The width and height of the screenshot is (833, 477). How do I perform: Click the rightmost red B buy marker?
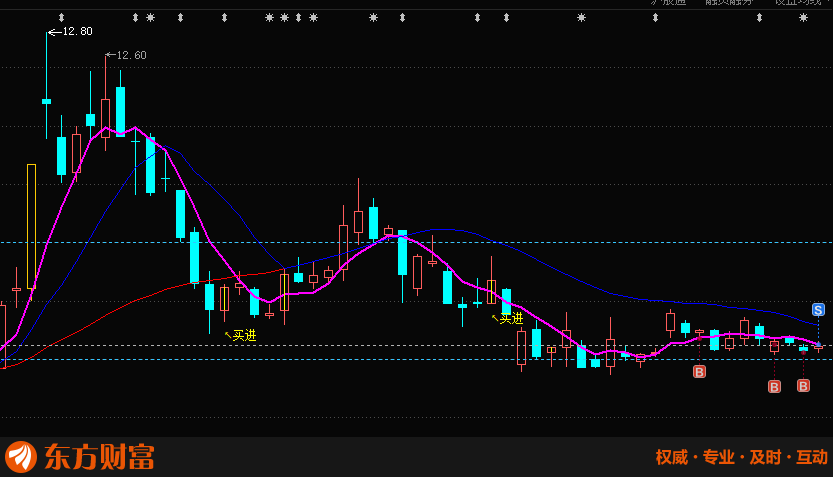pos(803,386)
